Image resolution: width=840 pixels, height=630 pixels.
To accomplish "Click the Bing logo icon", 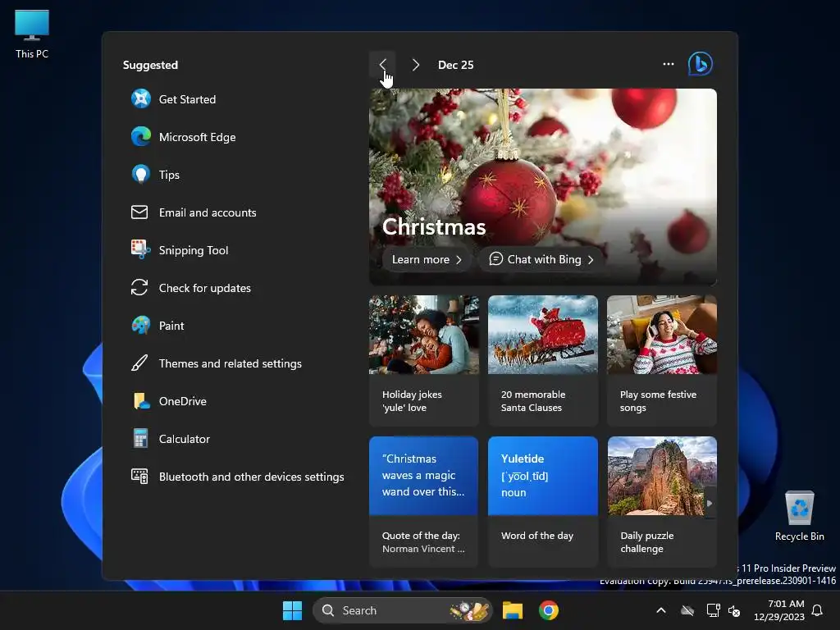I will [701, 64].
